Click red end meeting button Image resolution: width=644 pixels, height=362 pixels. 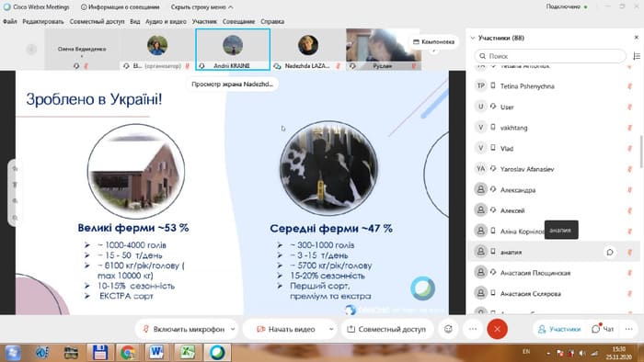pos(498,329)
